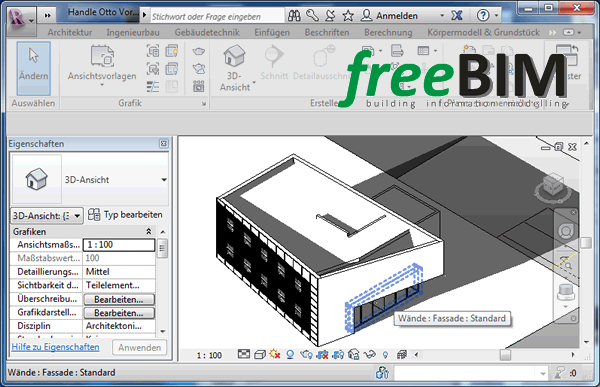Click the Ansichtsmaßstab 1:100 field
This screenshot has width=600, height=387.
pyautogui.click(x=119, y=245)
